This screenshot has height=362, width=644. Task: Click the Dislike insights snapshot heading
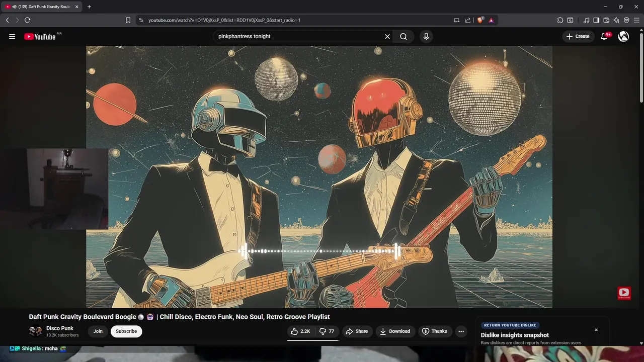pos(515,335)
